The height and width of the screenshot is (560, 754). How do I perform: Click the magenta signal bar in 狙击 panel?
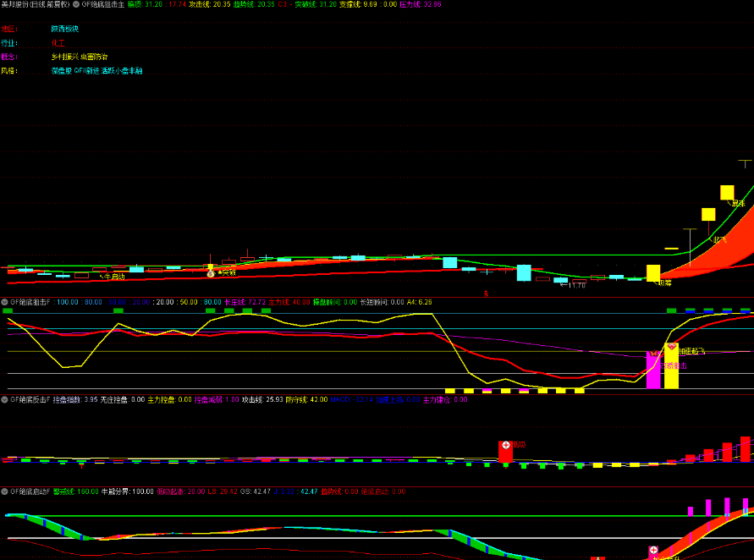(652, 370)
